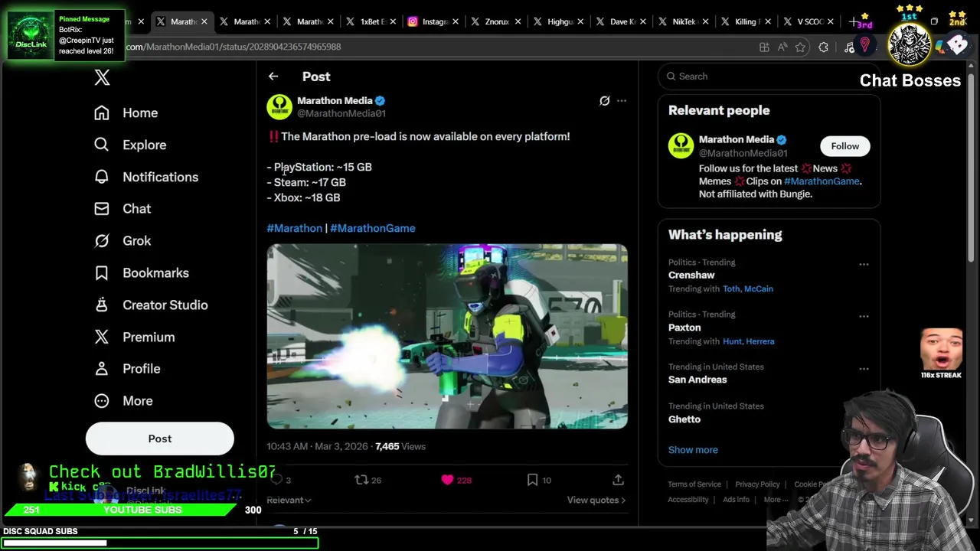Viewport: 980px width, 551px height.
Task: Open Explore via magnifier icon
Action: point(102,145)
